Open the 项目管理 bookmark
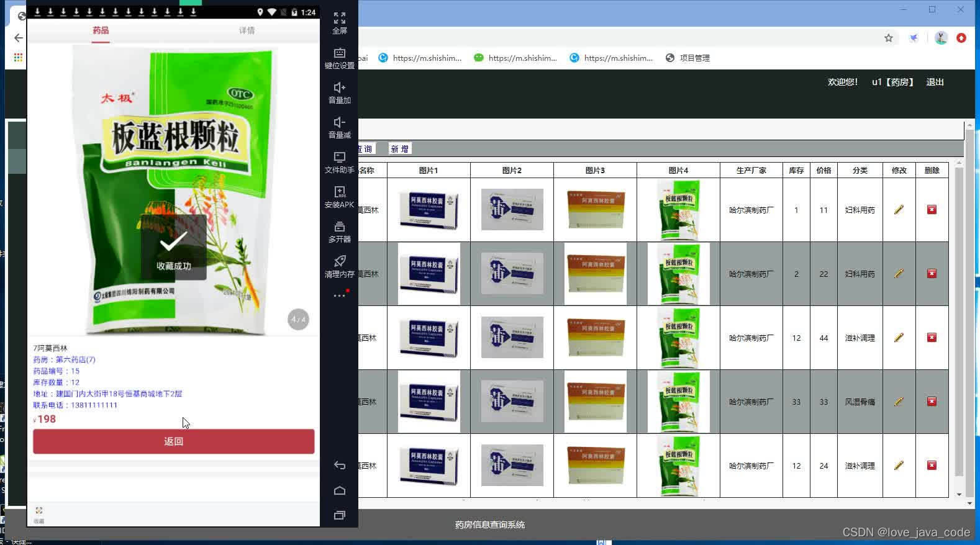 [x=687, y=58]
